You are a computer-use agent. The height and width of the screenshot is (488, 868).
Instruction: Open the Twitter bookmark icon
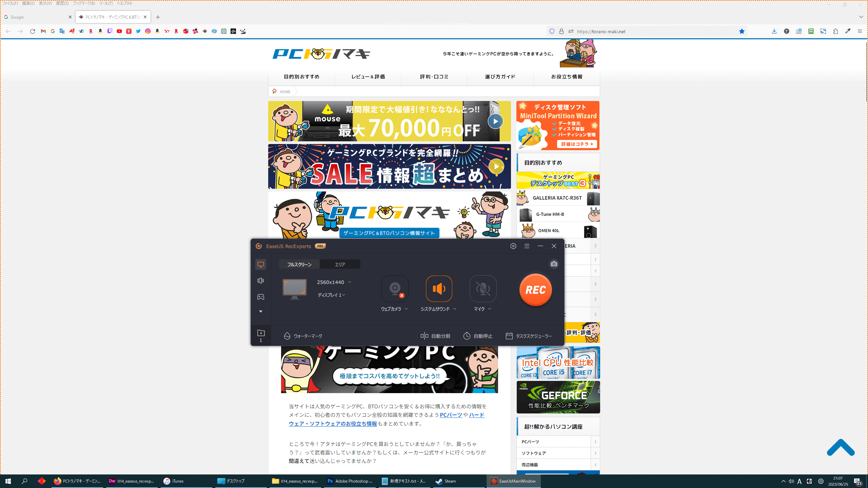(138, 31)
